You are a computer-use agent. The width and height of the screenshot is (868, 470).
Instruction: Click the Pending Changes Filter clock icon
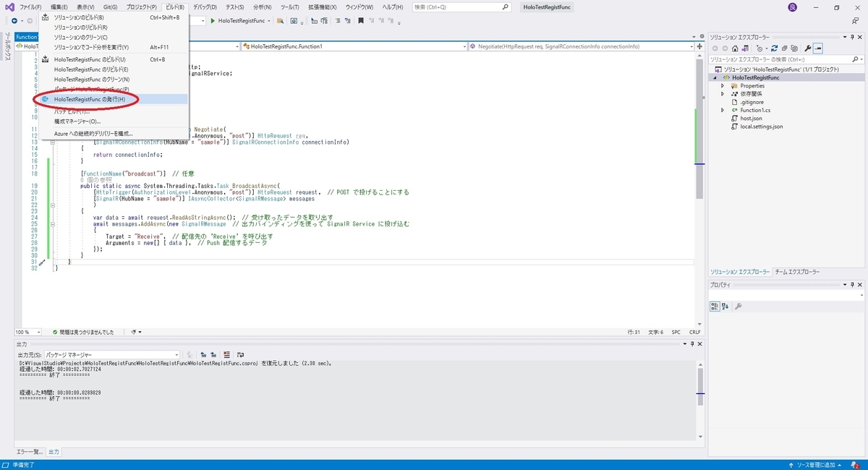(759, 48)
